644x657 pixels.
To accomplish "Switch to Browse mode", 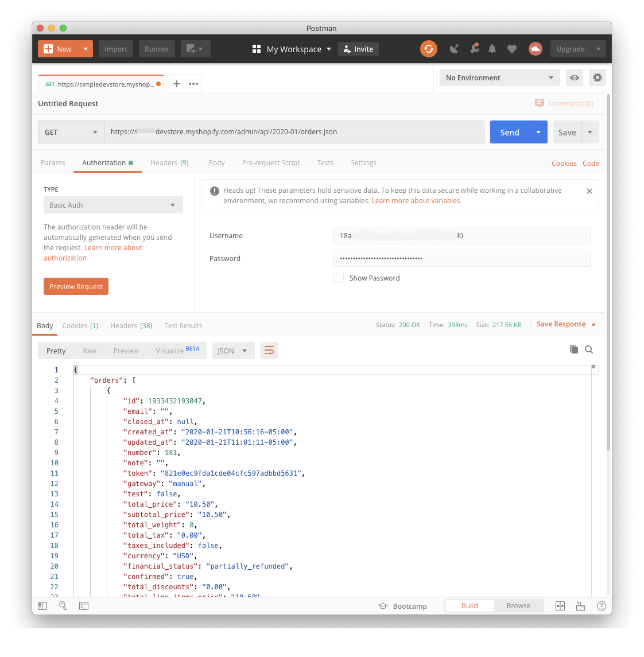I will (518, 606).
